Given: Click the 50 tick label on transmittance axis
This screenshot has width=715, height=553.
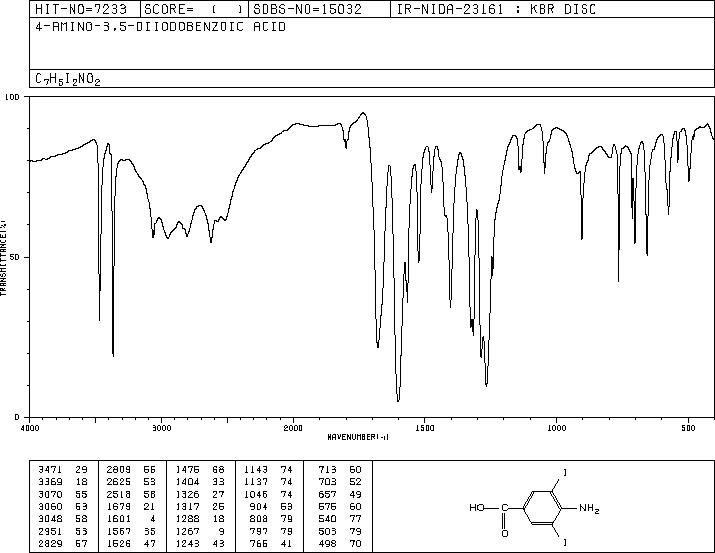Looking at the screenshot, I should click(15, 257).
